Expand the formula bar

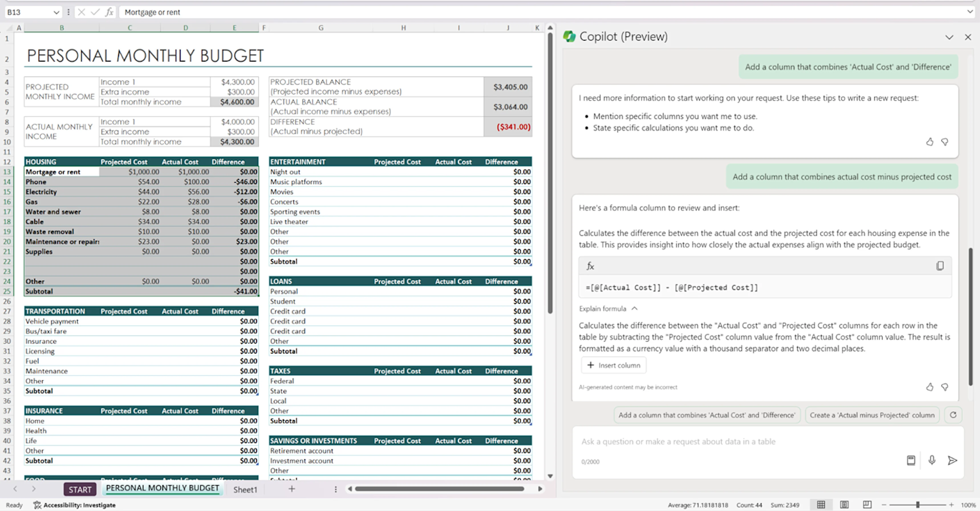pos(969,12)
